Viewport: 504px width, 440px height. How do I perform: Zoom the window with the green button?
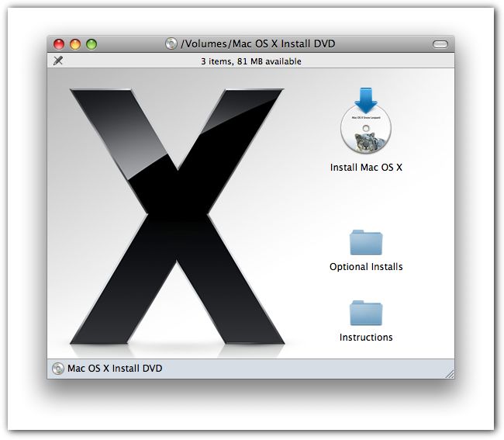point(91,44)
